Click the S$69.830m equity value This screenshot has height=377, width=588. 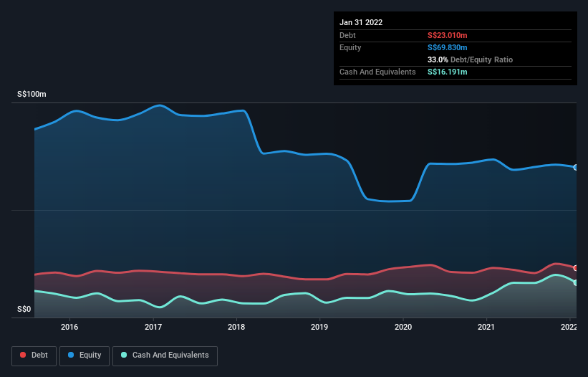[x=448, y=47]
